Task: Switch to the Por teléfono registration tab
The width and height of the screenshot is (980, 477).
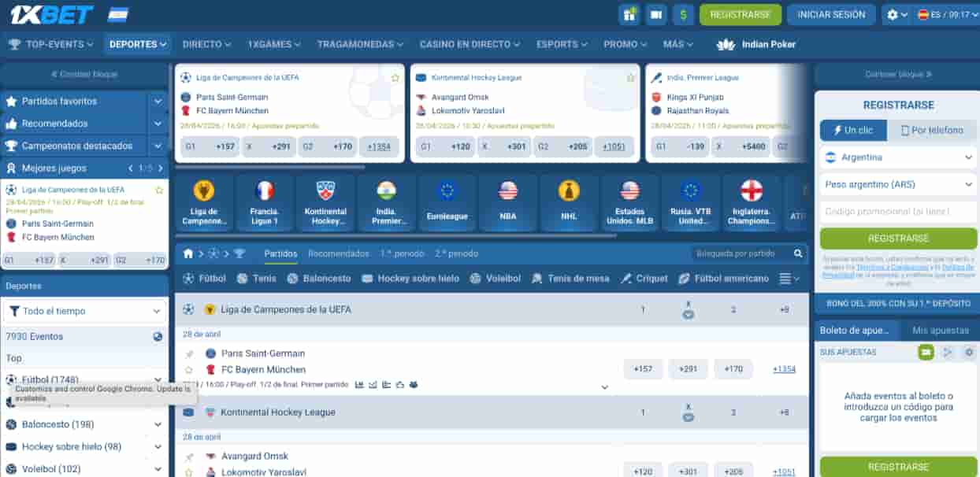Action: [x=932, y=131]
